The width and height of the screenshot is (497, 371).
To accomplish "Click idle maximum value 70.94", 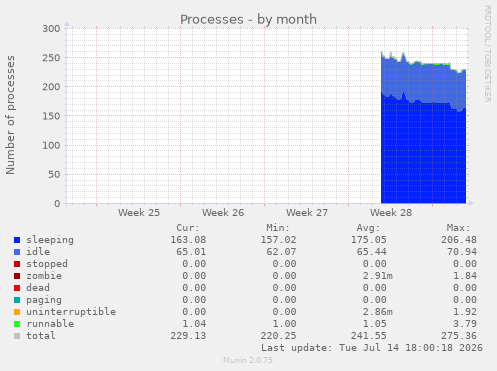I will [462, 252].
